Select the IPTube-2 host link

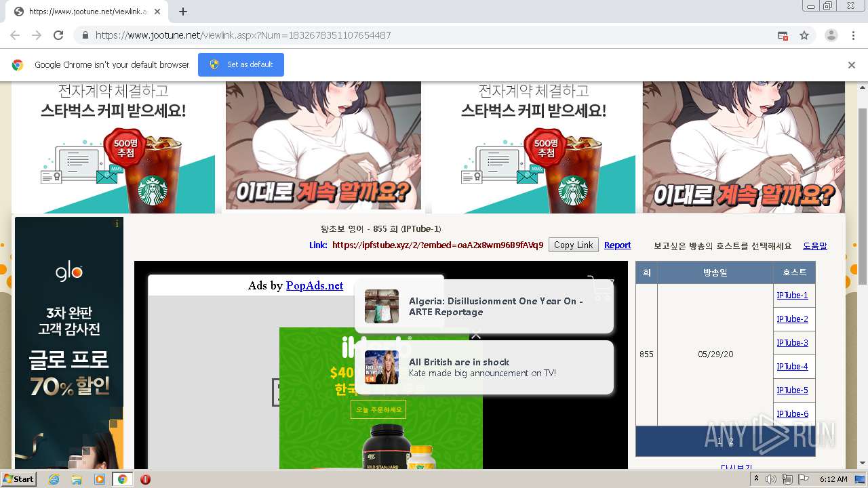click(x=792, y=319)
